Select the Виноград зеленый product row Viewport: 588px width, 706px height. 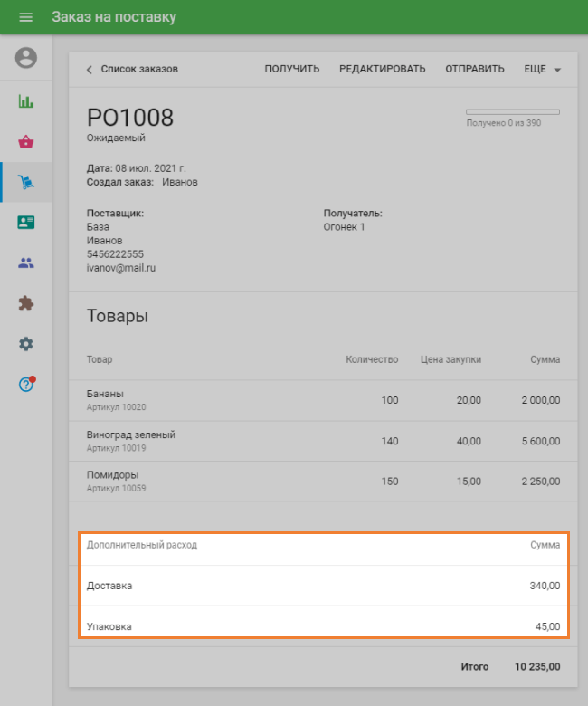(x=323, y=441)
